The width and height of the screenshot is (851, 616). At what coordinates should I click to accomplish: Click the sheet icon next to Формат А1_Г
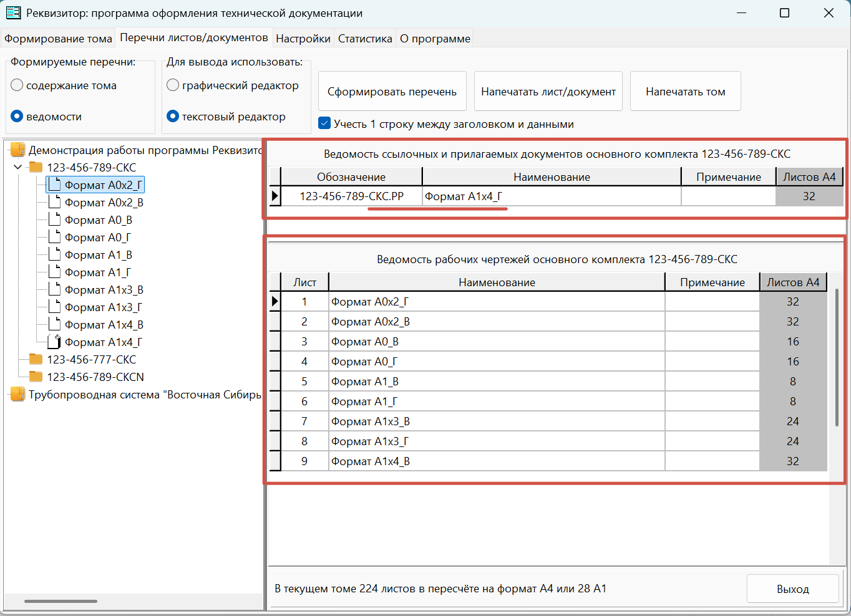[x=55, y=272]
